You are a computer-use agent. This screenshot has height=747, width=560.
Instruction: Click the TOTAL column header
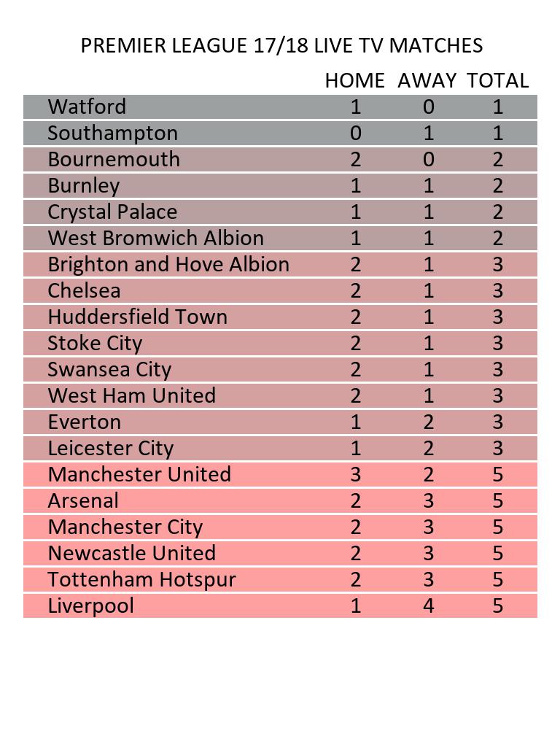coord(497,81)
